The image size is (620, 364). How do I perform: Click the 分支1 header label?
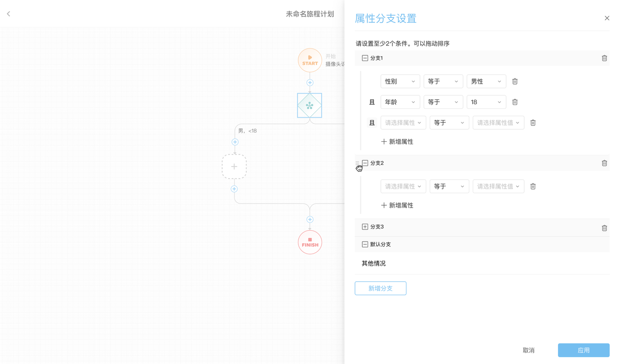(x=376, y=58)
